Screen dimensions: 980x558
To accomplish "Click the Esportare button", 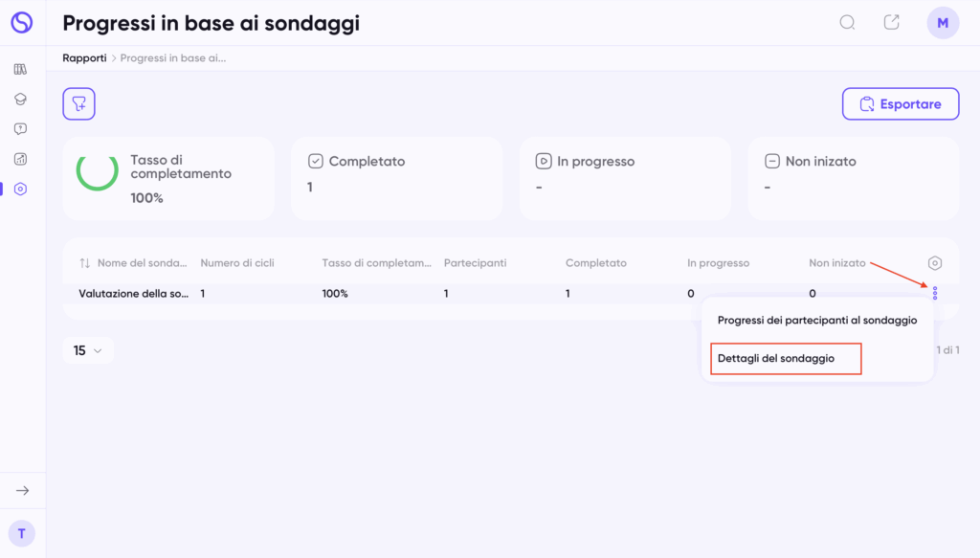I will (x=901, y=103).
